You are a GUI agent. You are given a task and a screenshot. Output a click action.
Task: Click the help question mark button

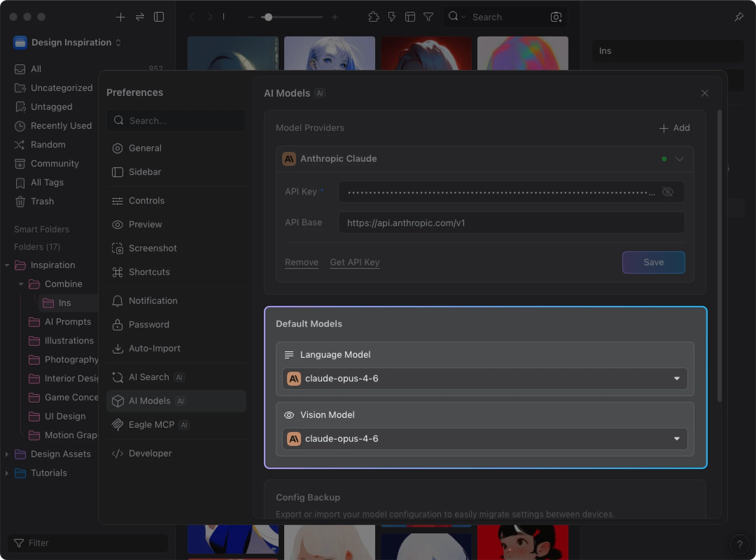739,544
